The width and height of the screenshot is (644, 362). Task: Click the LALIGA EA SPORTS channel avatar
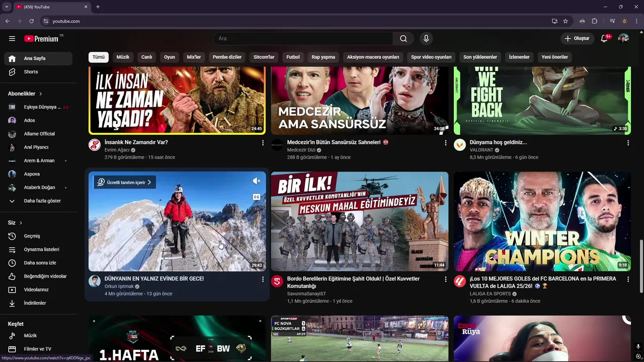tap(460, 282)
